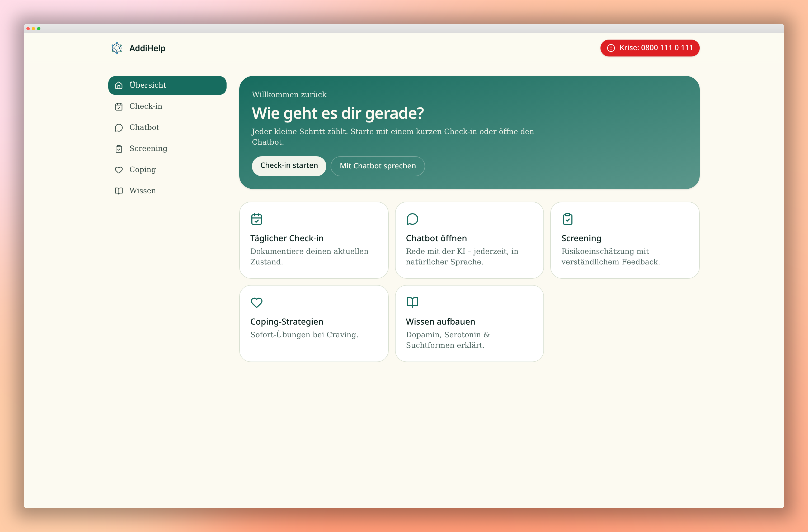Open the Screening card title
Viewport: 808px width, 532px height.
581,238
